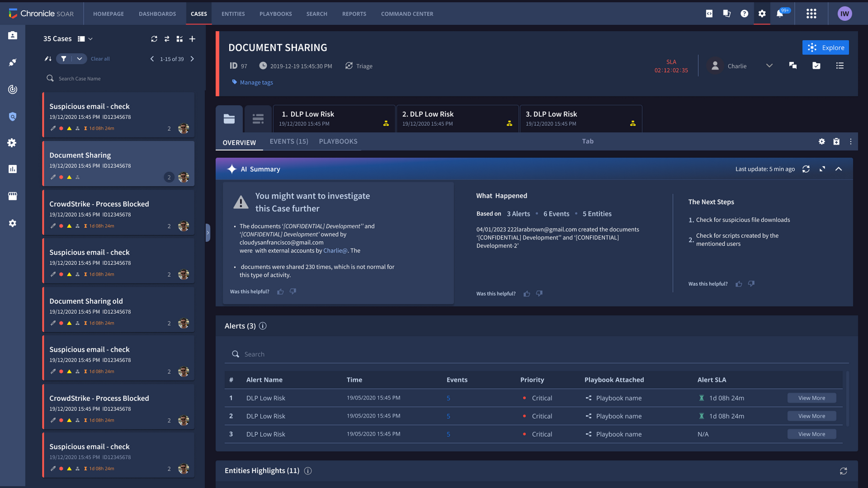Click the refresh icon on AI Summary
This screenshot has height=488, width=868.
coord(806,169)
